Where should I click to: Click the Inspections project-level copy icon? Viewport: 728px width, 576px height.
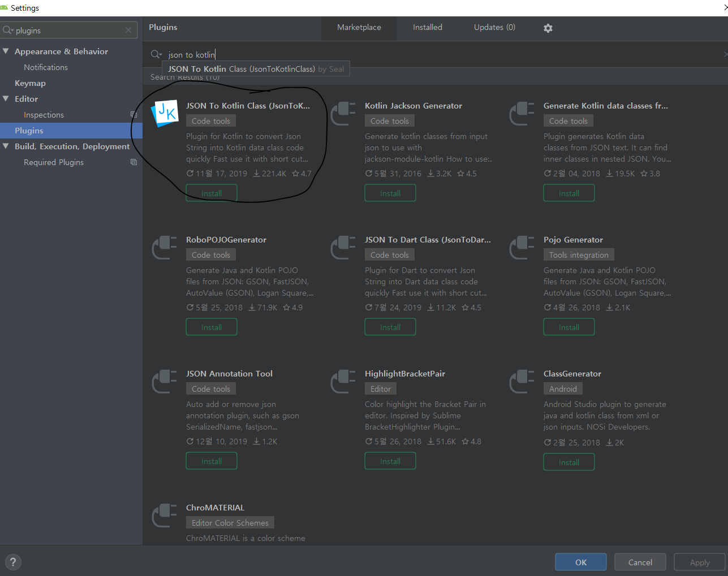pos(134,115)
